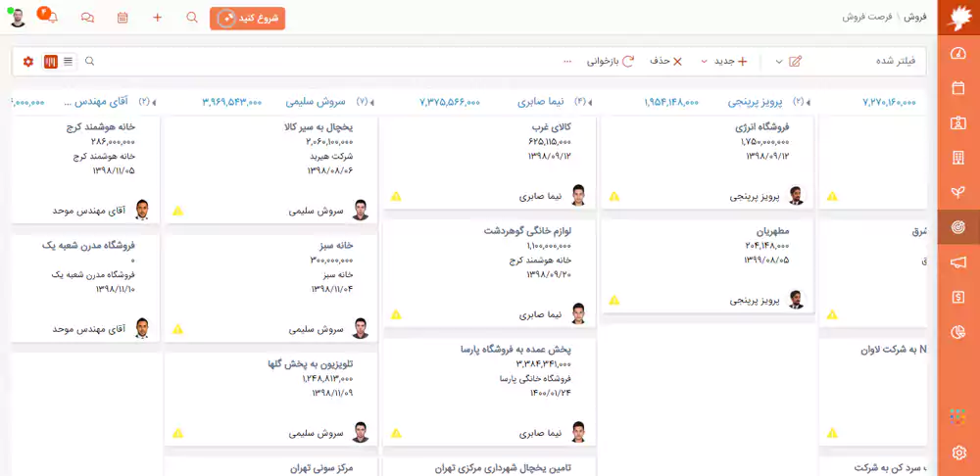
Task: Click the حذف delete button
Action: click(665, 62)
